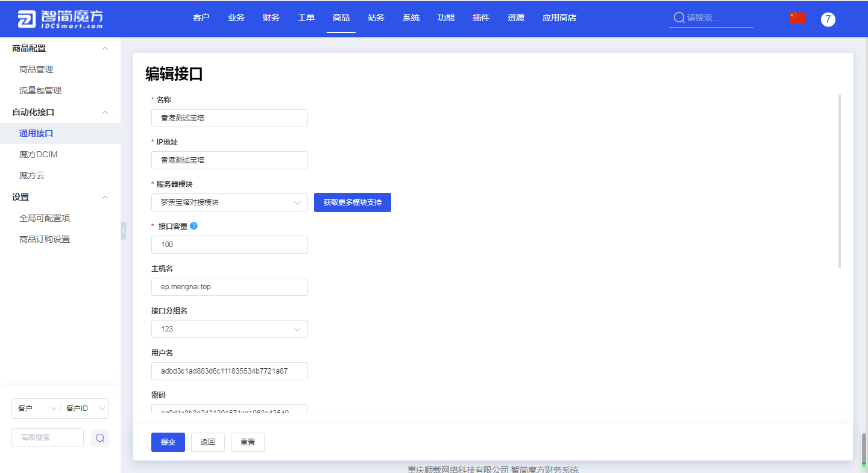
Task: Click the 接口分组名 field label
Action: [170, 310]
